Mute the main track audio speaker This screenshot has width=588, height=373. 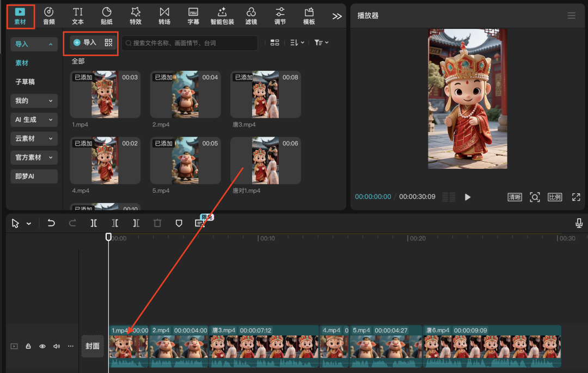(x=57, y=346)
